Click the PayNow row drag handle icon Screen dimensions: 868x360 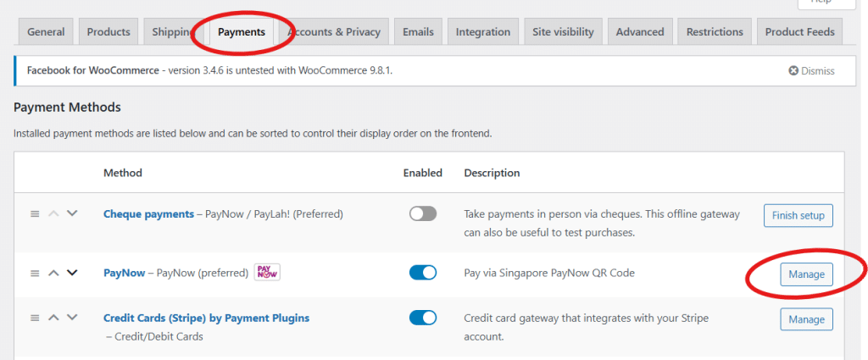tap(35, 273)
